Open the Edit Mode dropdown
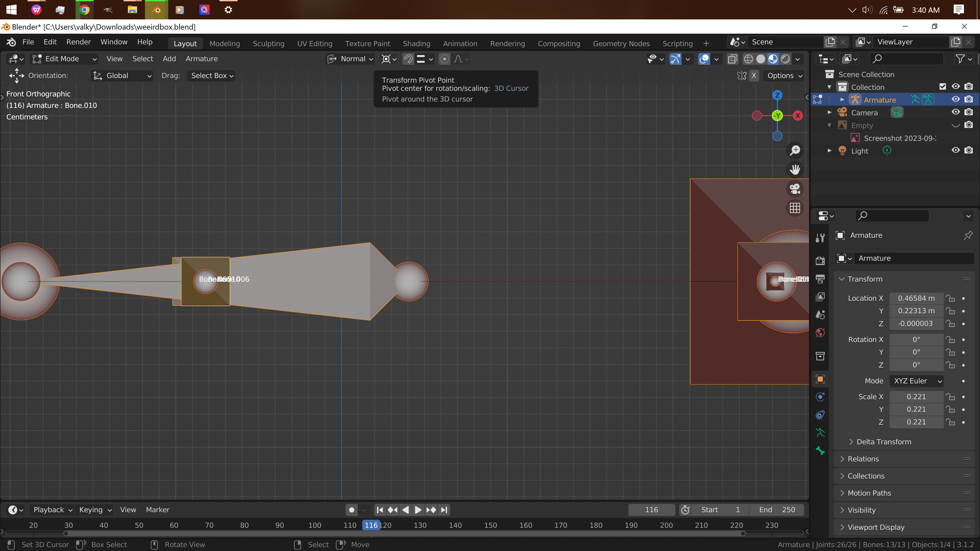This screenshot has height=551, width=980. 65,59
